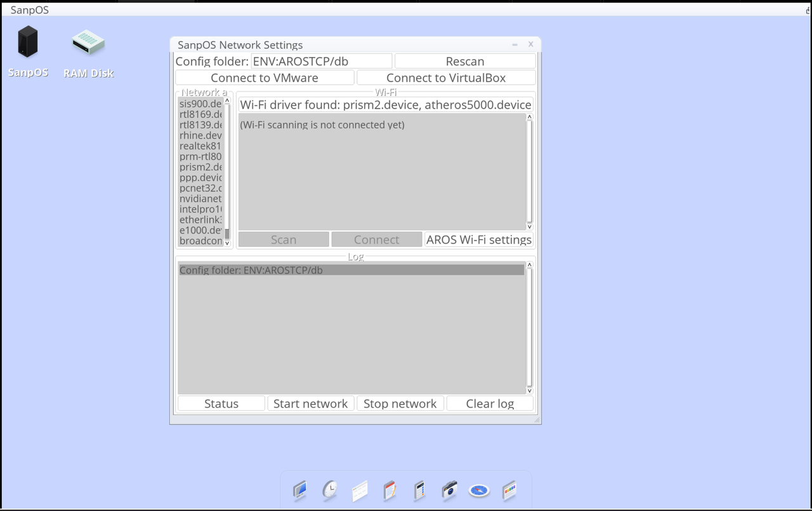Open the color palette window dock icon
812x511 pixels.
509,490
